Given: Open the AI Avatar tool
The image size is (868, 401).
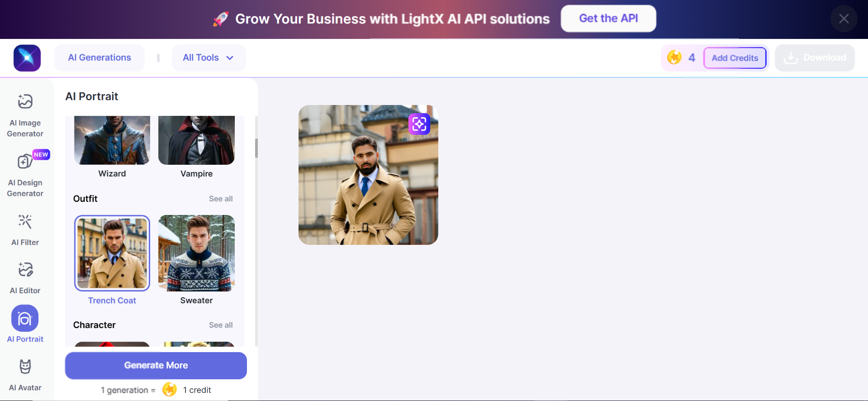Looking at the screenshot, I should coord(25,375).
